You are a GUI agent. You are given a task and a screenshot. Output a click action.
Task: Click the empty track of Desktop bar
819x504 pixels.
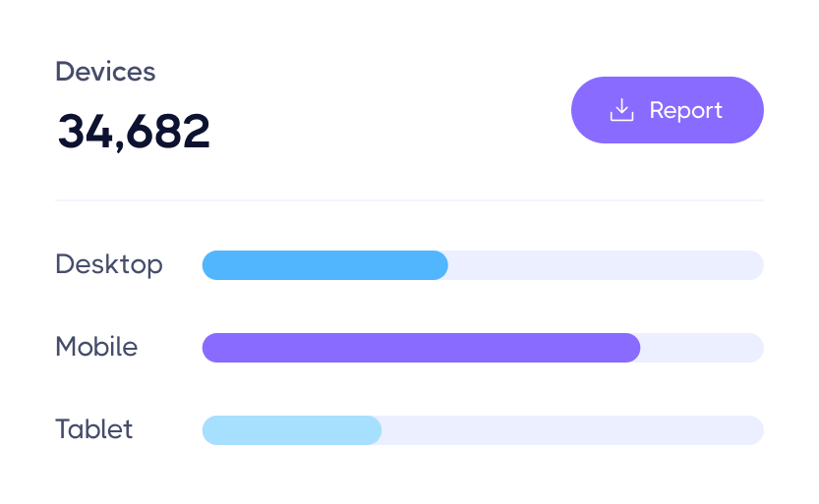tap(605, 265)
